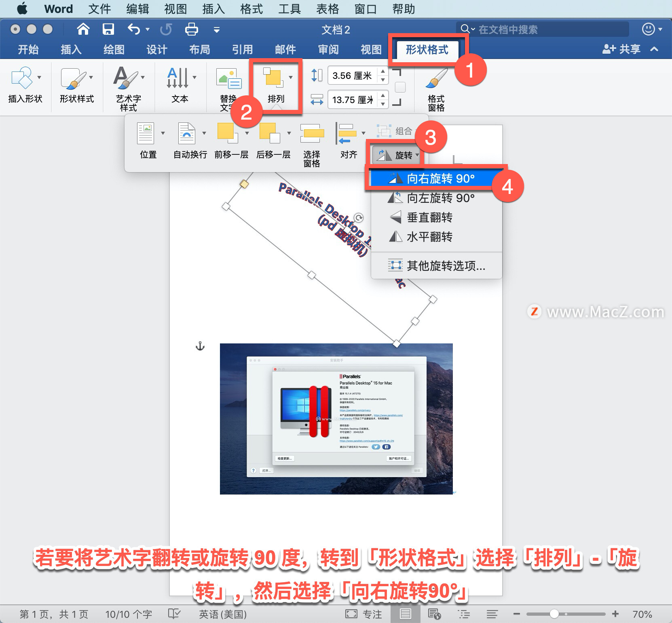This screenshot has width=672, height=623.
Task: Click the zoom in plus button
Action: coord(615,614)
